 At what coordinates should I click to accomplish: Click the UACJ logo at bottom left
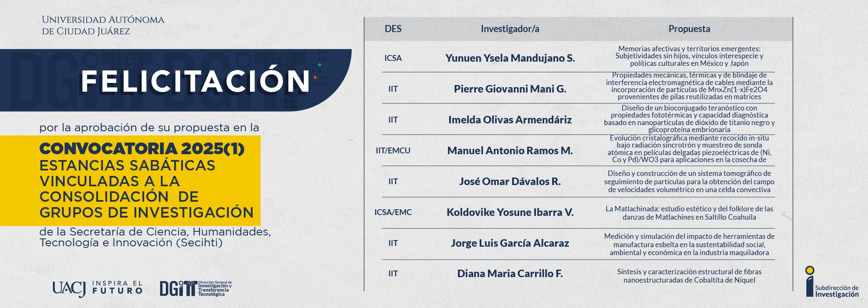click(69, 288)
